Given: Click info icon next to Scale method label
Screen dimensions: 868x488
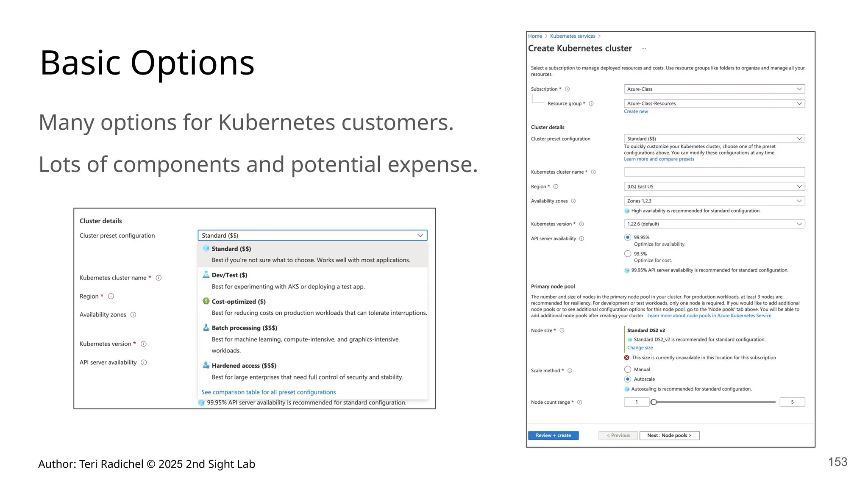Looking at the screenshot, I should 570,371.
